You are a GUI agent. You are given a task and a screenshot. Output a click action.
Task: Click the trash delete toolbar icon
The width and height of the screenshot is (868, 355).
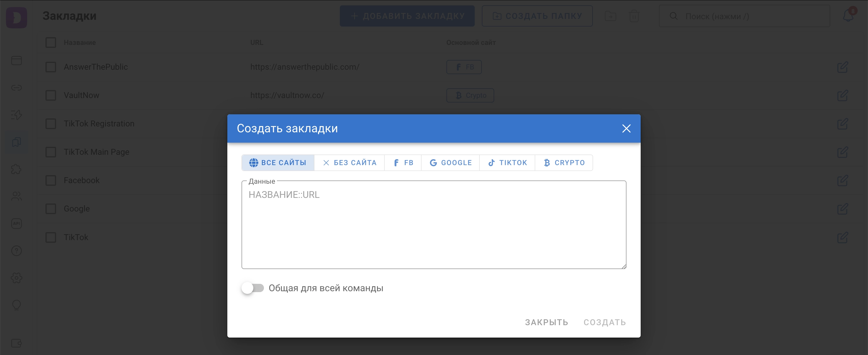(x=634, y=16)
